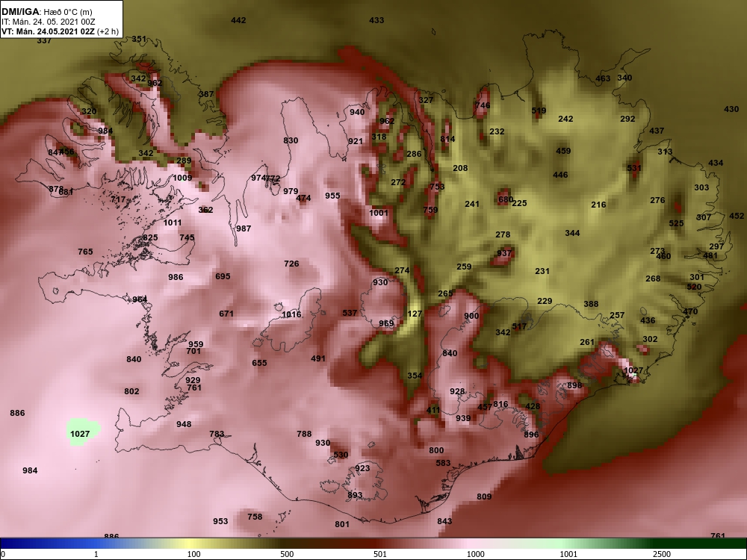747x560 pixels.
Task: Click the map value "388"
Action: (x=591, y=304)
